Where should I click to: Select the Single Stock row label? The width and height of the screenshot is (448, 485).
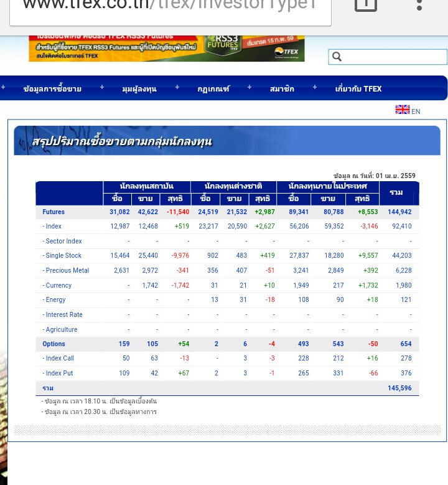click(x=62, y=256)
